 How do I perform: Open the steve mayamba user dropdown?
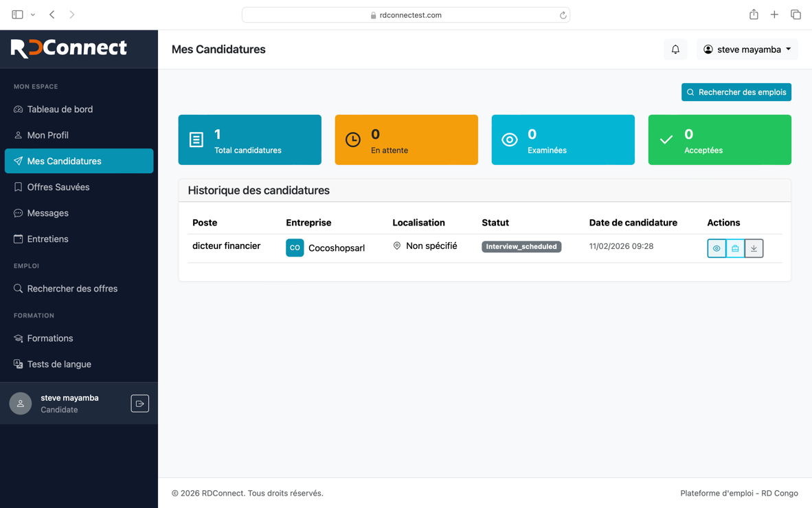pyautogui.click(x=747, y=49)
